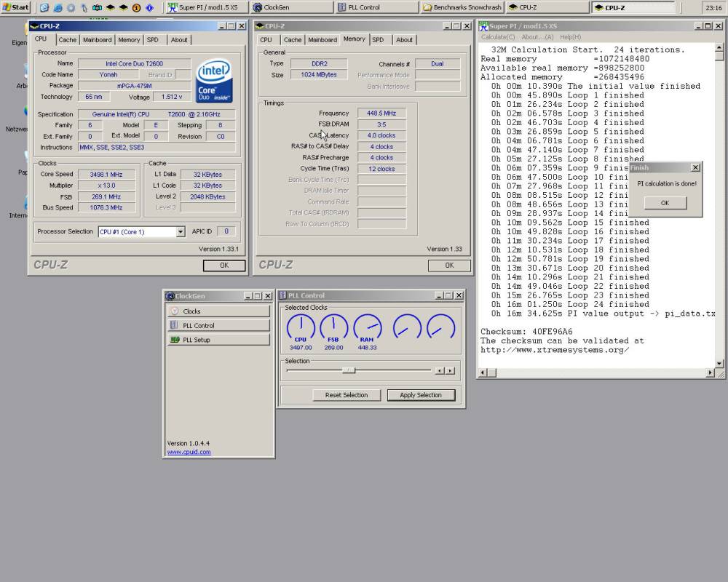Viewport: 728px width, 582px height.
Task: Select the FSB clock dial in PLL Control
Action: click(x=334, y=329)
